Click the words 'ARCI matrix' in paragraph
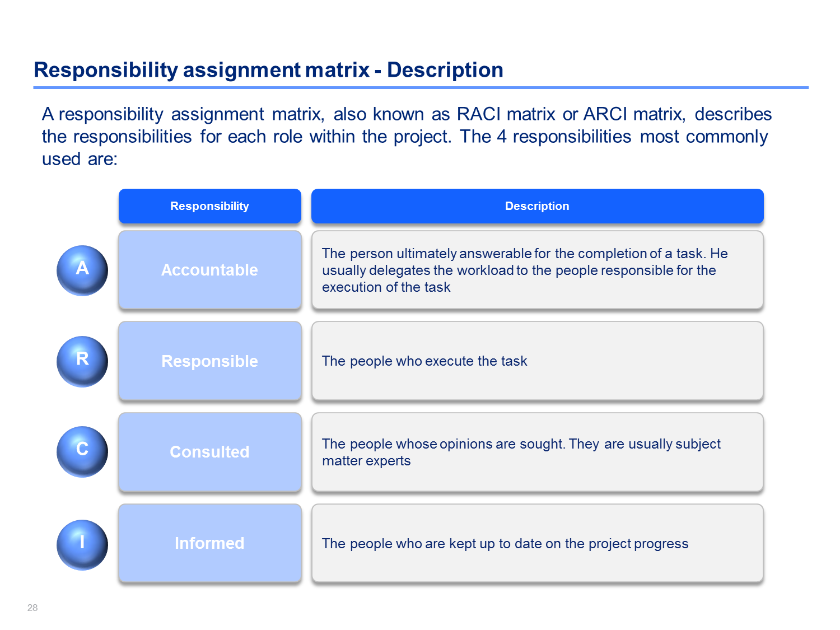Screen dimensions: 840x630 tap(634, 114)
